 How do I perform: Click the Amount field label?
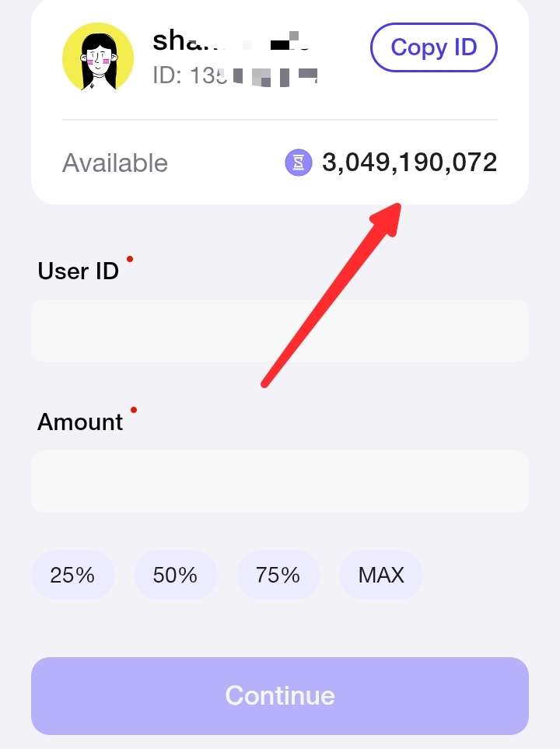coord(80,422)
